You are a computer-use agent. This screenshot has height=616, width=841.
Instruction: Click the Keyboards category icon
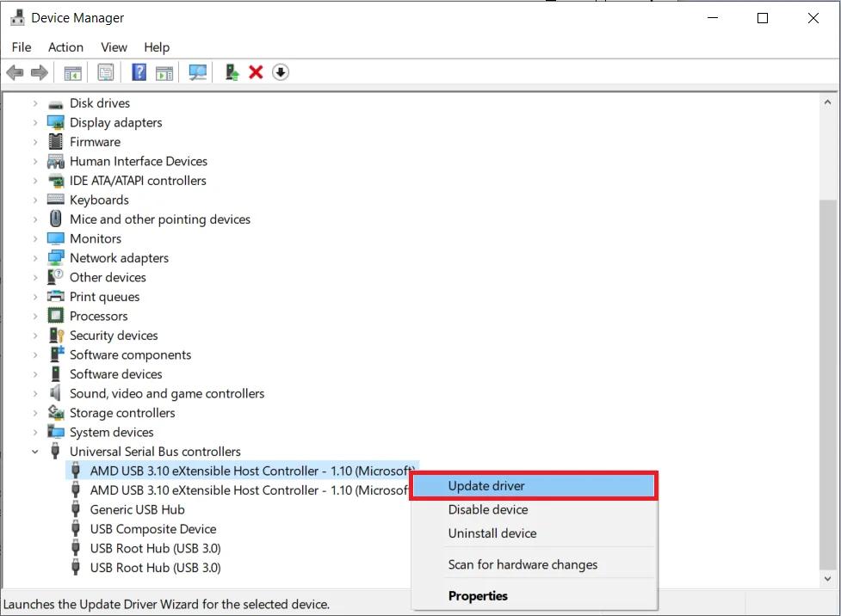coord(56,200)
